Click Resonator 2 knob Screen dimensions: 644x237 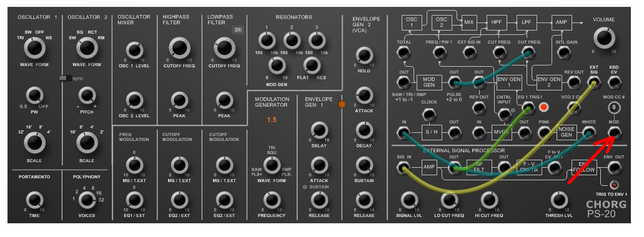tap(292, 40)
